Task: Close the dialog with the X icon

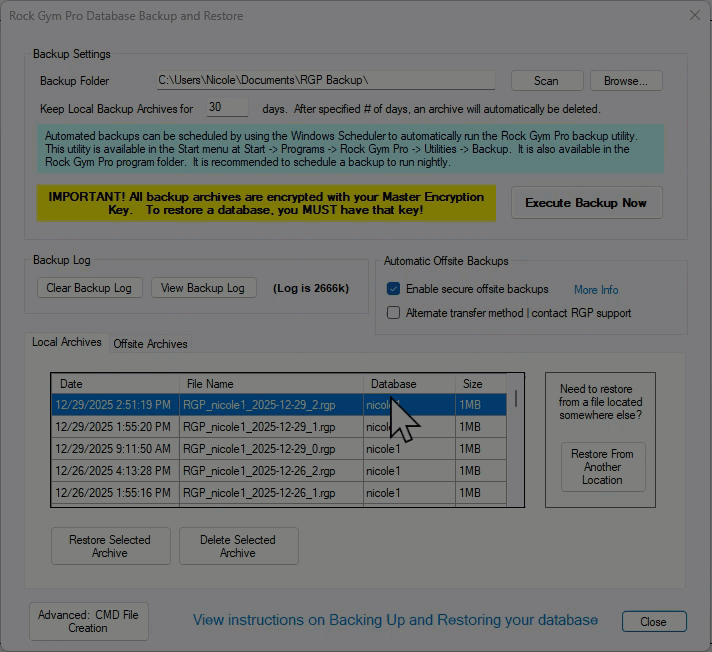Action: (694, 15)
